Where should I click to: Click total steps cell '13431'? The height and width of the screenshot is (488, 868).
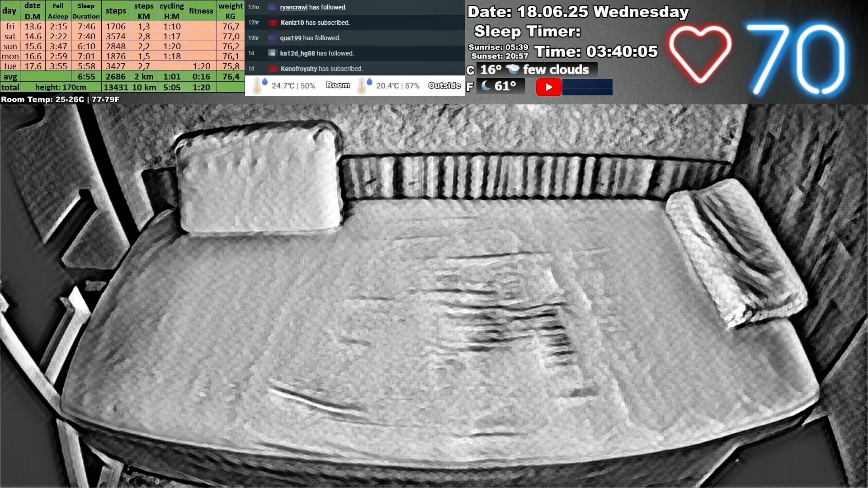click(x=116, y=87)
